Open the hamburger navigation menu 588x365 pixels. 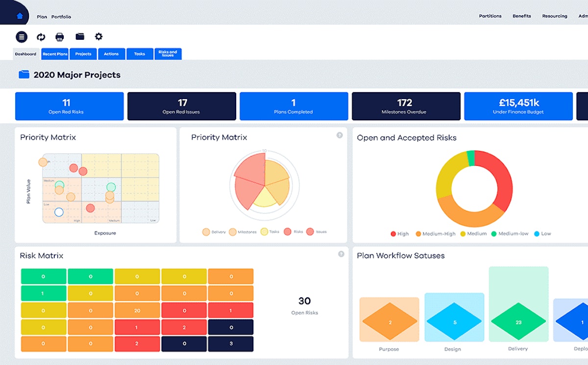(21, 36)
